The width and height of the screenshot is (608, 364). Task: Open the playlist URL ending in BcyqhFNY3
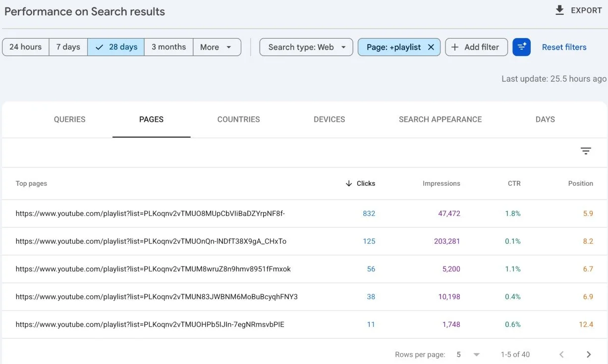pos(157,297)
